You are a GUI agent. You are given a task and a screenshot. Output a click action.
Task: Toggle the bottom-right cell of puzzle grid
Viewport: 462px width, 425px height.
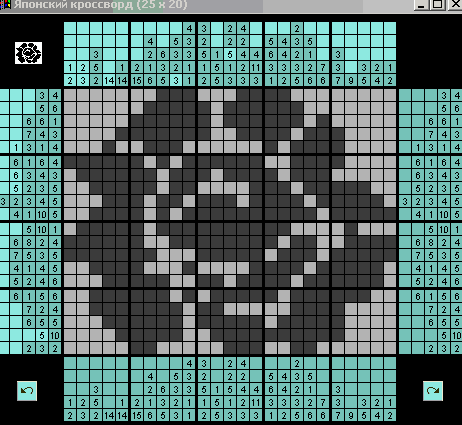[x=390, y=348]
